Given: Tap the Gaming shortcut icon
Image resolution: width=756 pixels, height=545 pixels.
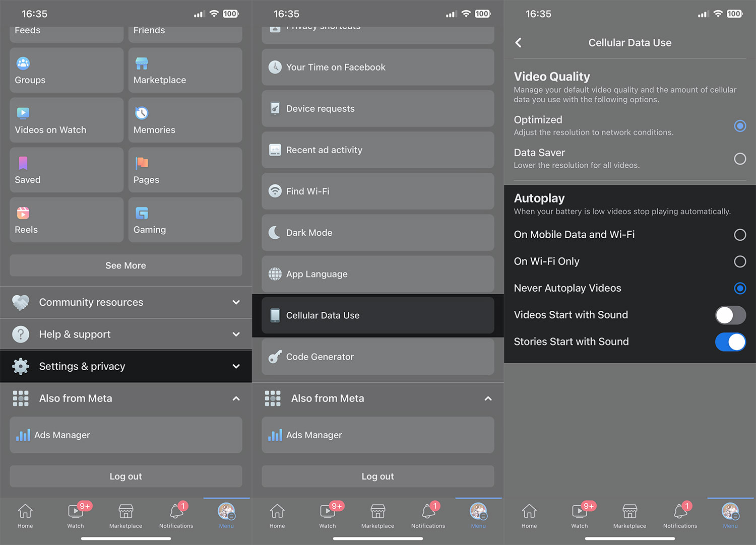Looking at the screenshot, I should click(x=142, y=213).
